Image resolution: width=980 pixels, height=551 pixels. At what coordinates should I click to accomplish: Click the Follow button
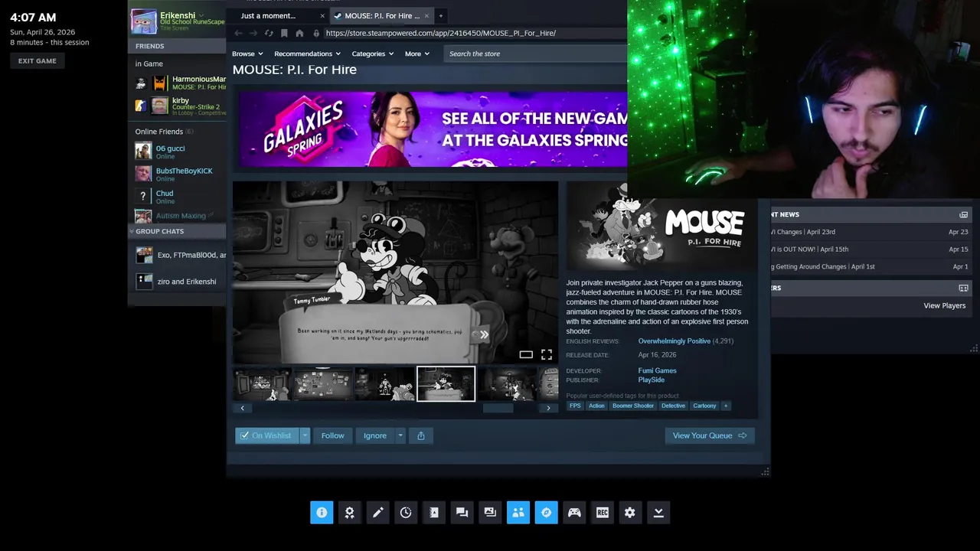pyautogui.click(x=333, y=435)
